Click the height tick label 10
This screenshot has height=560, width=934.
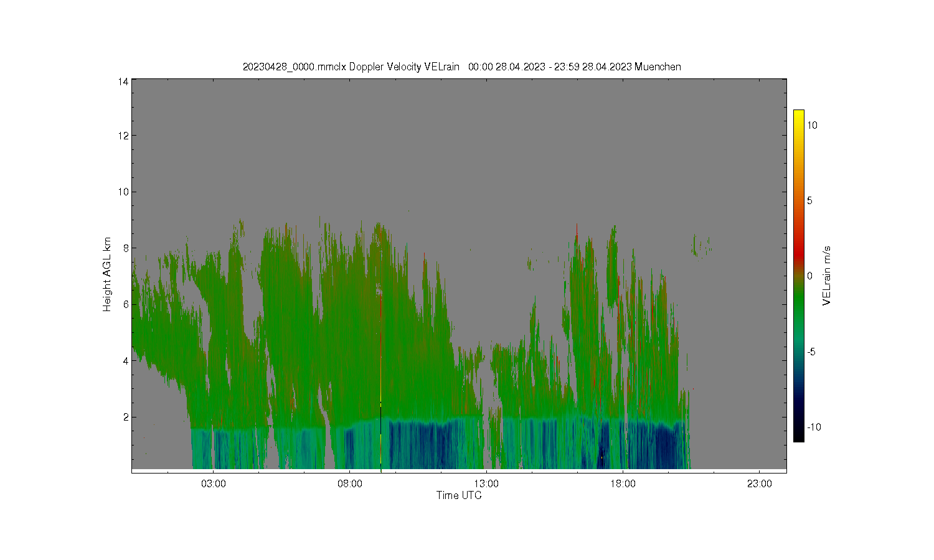coord(123,192)
